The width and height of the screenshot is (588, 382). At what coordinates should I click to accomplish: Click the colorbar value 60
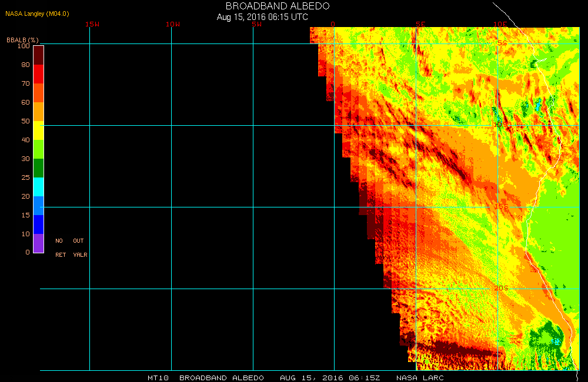pos(25,102)
